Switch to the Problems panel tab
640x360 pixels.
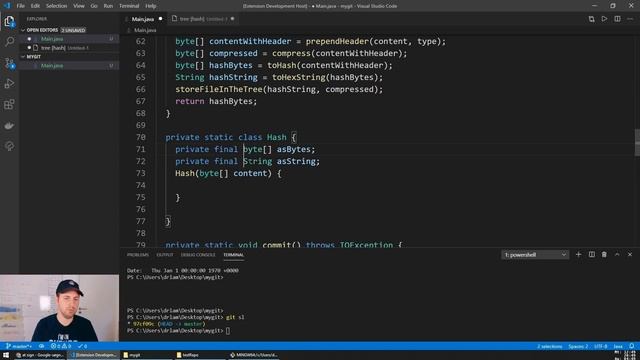tap(138, 255)
